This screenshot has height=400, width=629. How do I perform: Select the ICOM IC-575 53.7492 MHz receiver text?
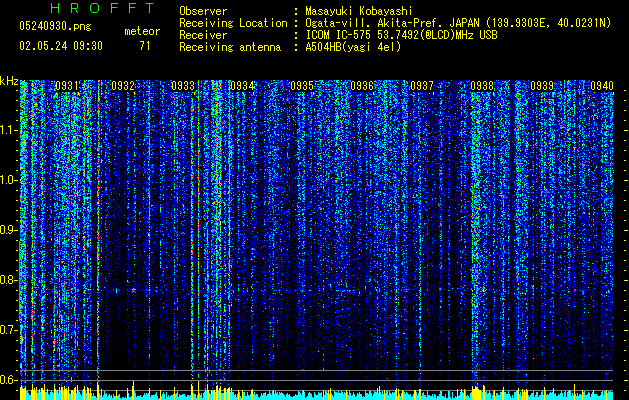coord(401,35)
